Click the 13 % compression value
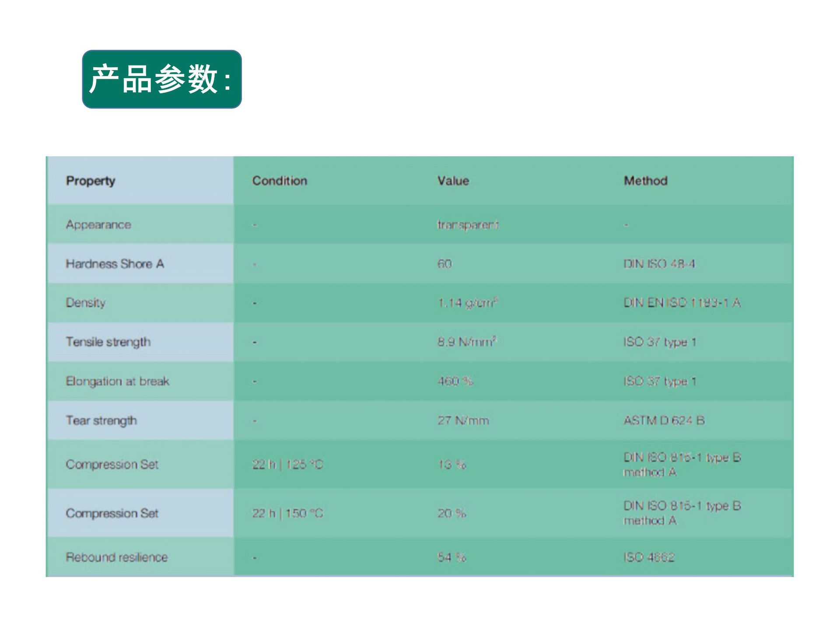 click(452, 465)
